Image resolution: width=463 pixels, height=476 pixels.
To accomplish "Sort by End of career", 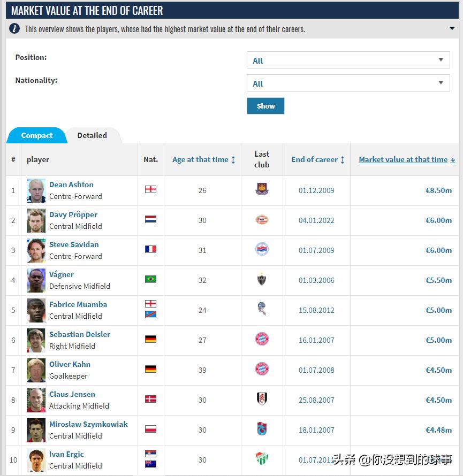I will tap(318, 160).
